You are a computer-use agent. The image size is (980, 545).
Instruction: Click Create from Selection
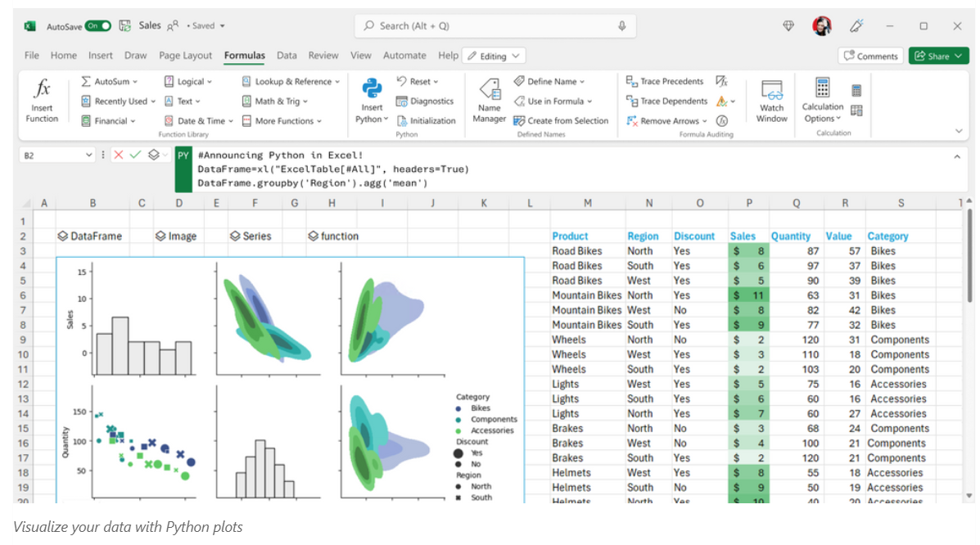click(x=561, y=120)
